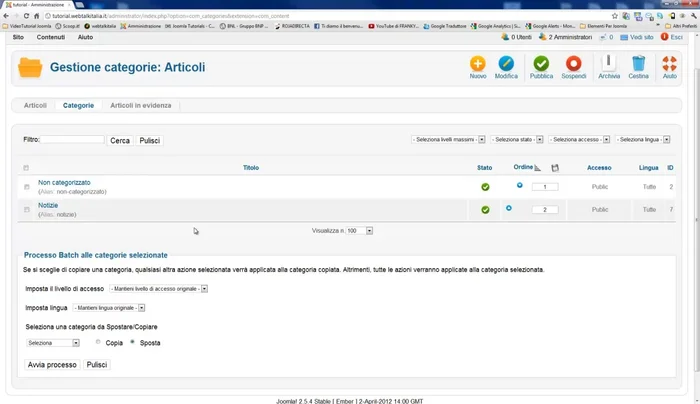
Task: Sort table by ID column header
Action: click(670, 168)
